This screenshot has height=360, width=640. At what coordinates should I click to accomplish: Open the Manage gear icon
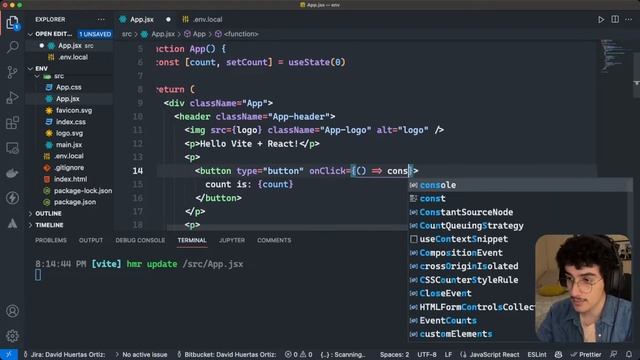pyautogui.click(x=12, y=336)
